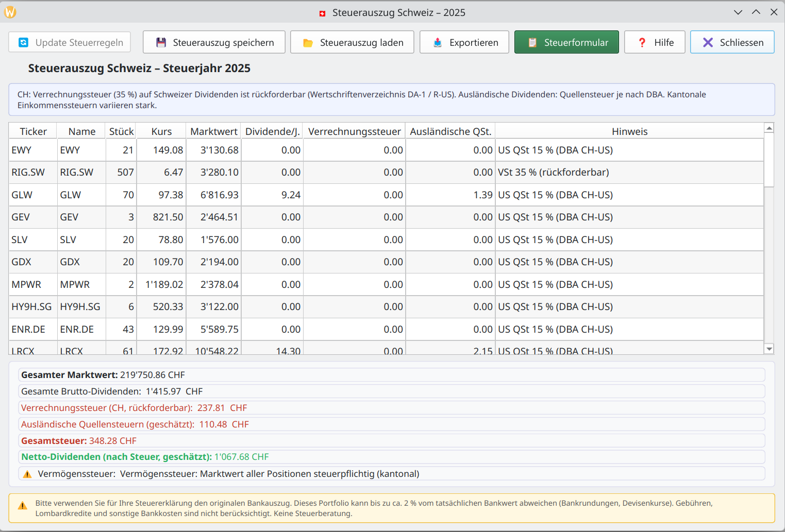Select the ENR.DE ticker cell
The width and height of the screenshot is (785, 532).
coord(33,329)
